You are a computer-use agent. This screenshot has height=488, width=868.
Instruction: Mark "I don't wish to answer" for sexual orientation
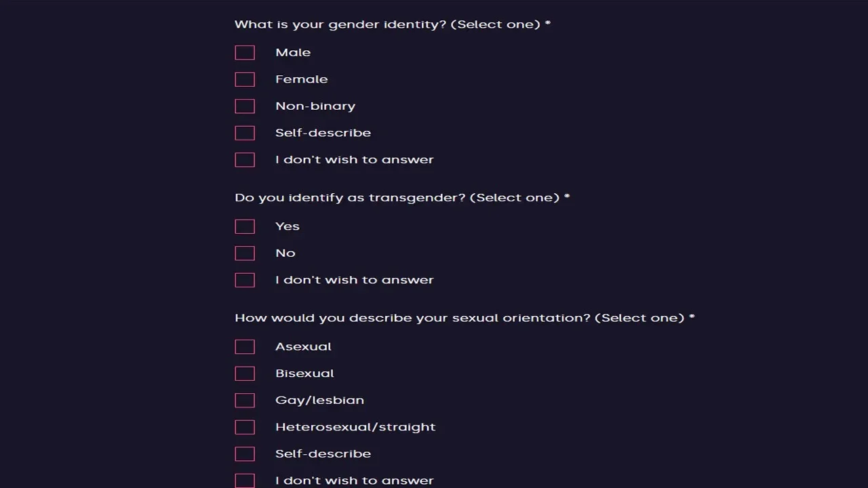pos(245,481)
